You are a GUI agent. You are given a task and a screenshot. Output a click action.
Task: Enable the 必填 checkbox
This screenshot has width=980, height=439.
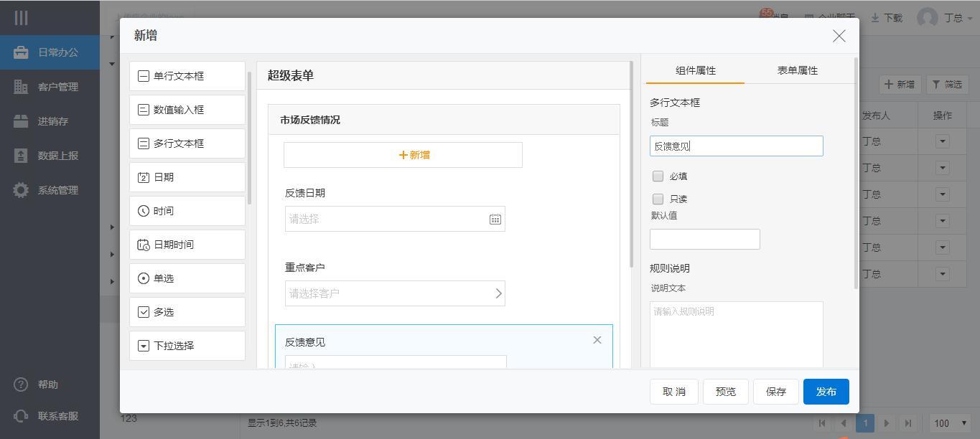pyautogui.click(x=658, y=176)
